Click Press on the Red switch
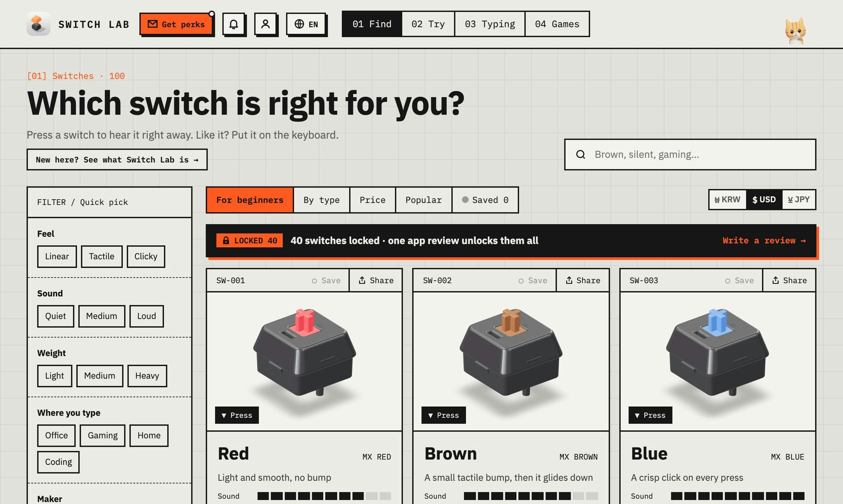This screenshot has height=504, width=843. tap(237, 415)
